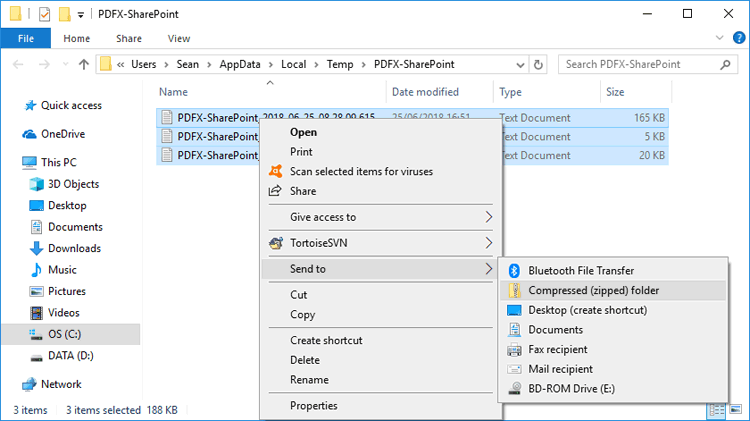750x421 pixels.
Task: Open the File ribbon tab
Action: click(x=26, y=38)
